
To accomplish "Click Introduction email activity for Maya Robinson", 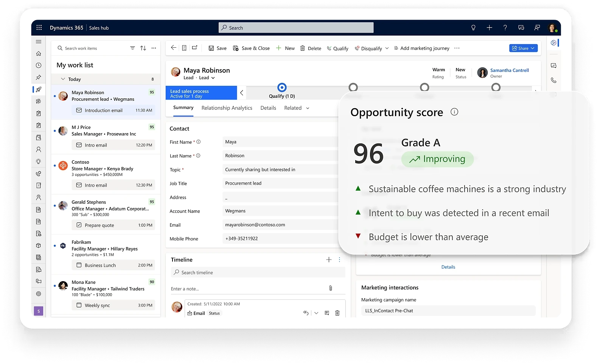I will [113, 110].
